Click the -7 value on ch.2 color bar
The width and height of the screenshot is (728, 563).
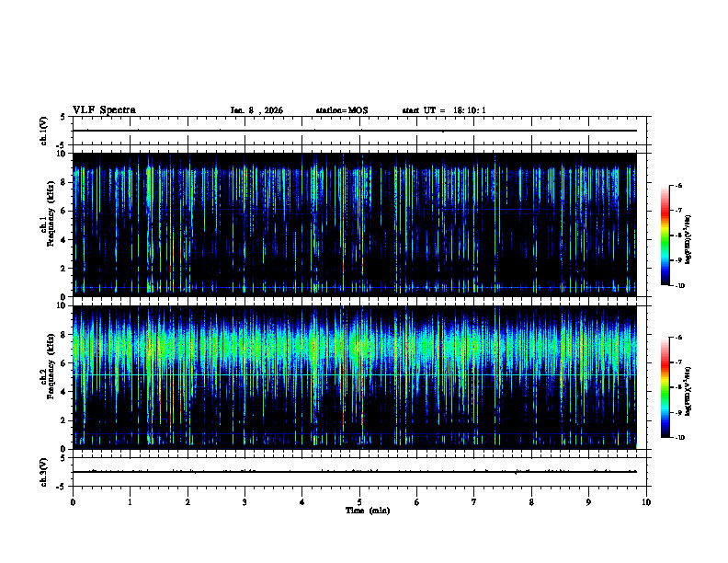[678, 362]
